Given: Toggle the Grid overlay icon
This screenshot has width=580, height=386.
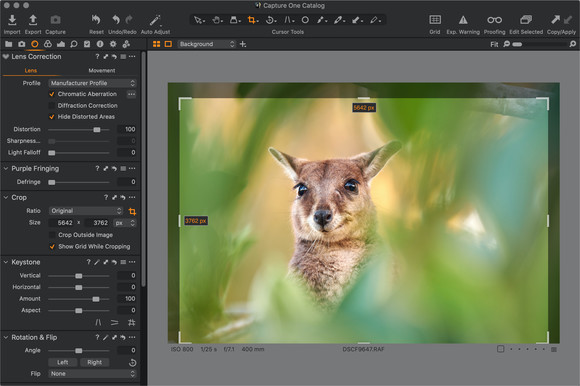Looking at the screenshot, I should 435,20.
